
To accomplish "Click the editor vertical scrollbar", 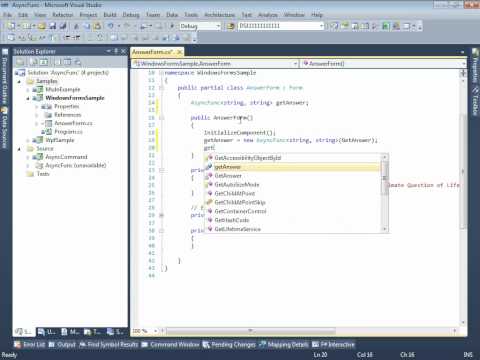I will click(x=463, y=170).
